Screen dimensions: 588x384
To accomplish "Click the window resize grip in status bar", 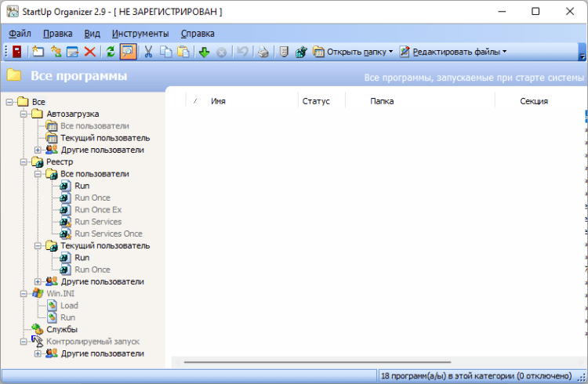I will tap(582, 378).
